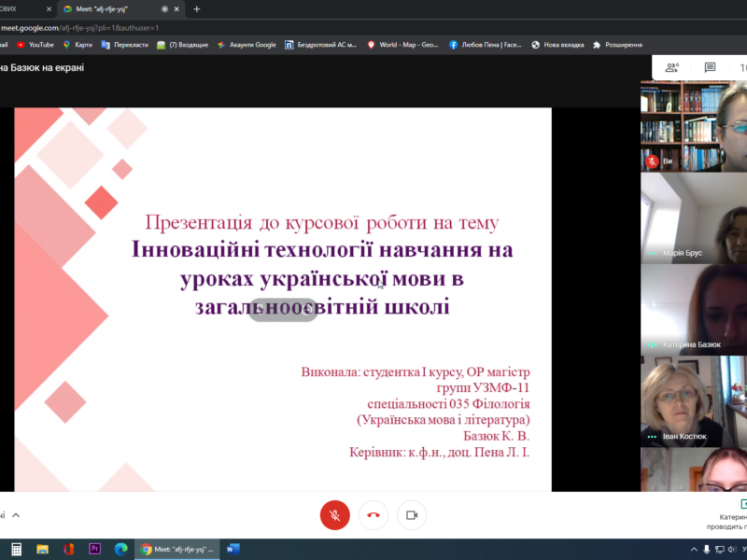Open the participants panel icon
The image size is (747, 560).
click(x=671, y=67)
